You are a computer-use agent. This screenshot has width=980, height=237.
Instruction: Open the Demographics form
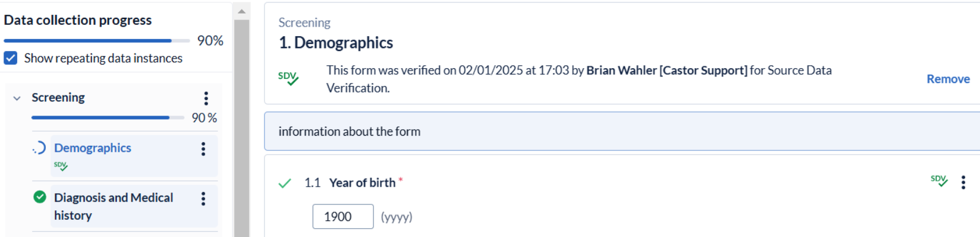[92, 148]
